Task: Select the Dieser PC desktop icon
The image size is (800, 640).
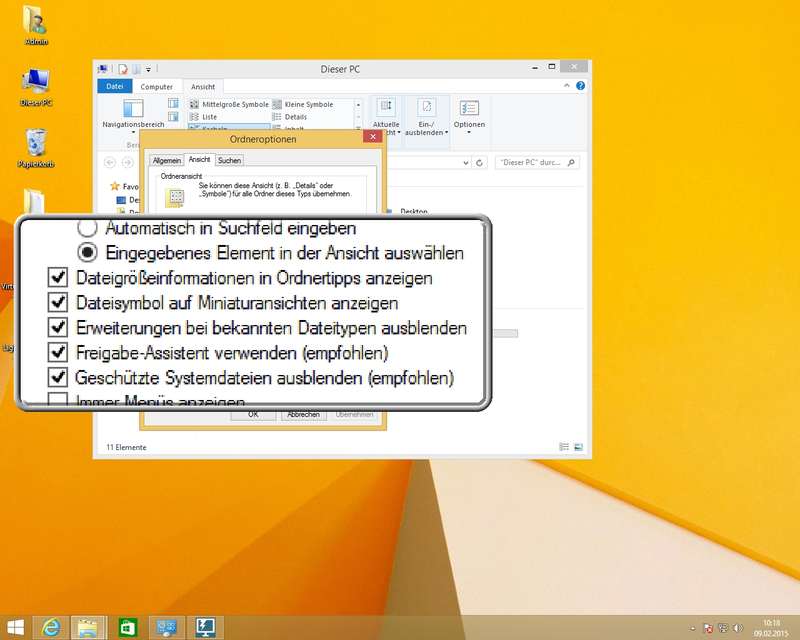Action: tap(35, 86)
